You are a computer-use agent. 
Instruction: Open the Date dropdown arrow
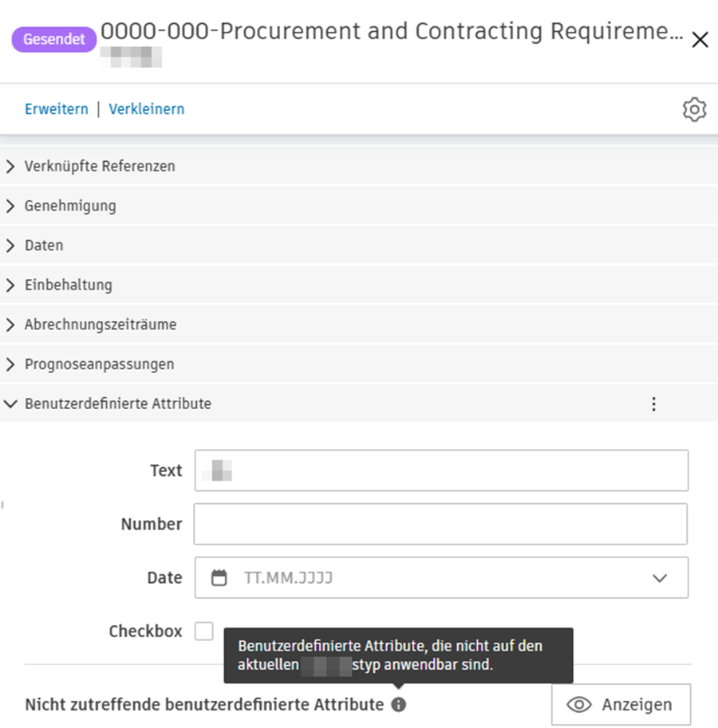(660, 578)
